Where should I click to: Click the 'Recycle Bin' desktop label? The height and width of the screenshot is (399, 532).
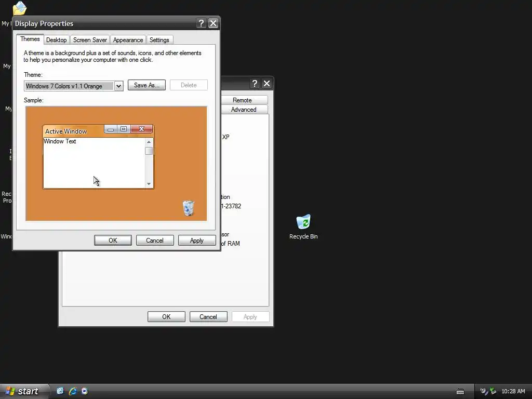(303, 236)
